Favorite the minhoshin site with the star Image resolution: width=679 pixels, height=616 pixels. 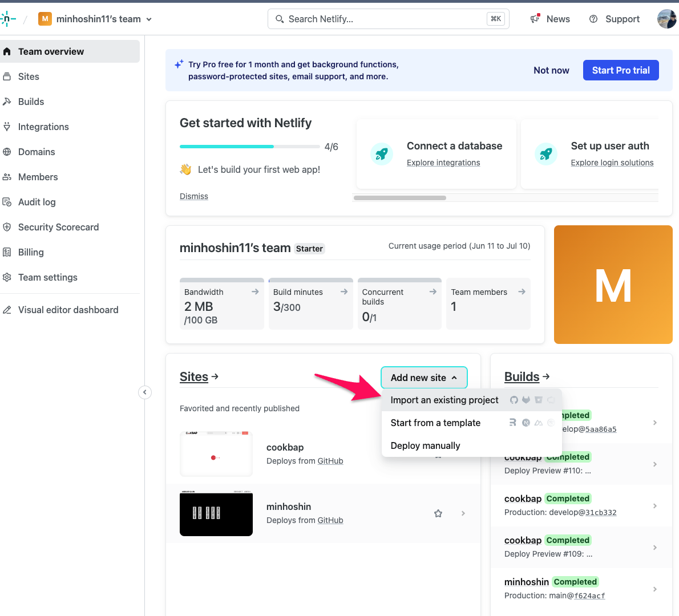click(438, 513)
